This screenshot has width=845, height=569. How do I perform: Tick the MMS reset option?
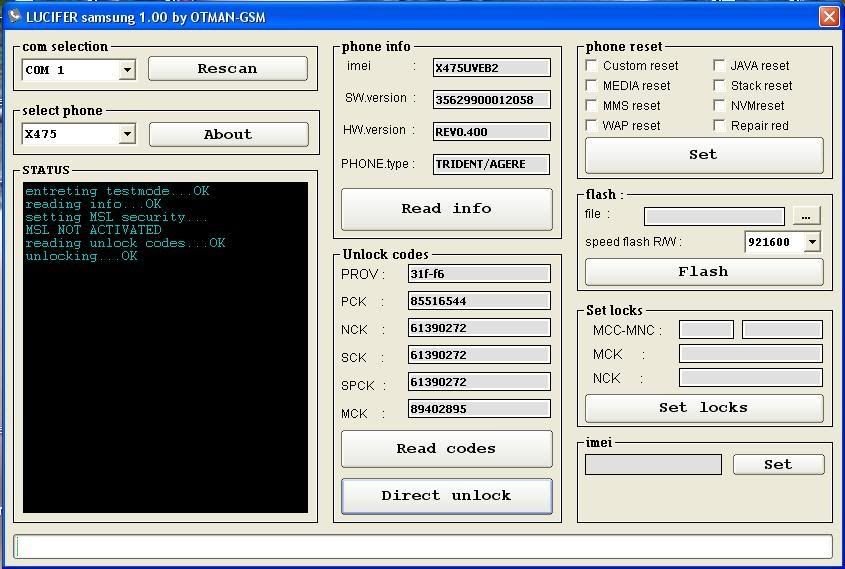[x=591, y=105]
